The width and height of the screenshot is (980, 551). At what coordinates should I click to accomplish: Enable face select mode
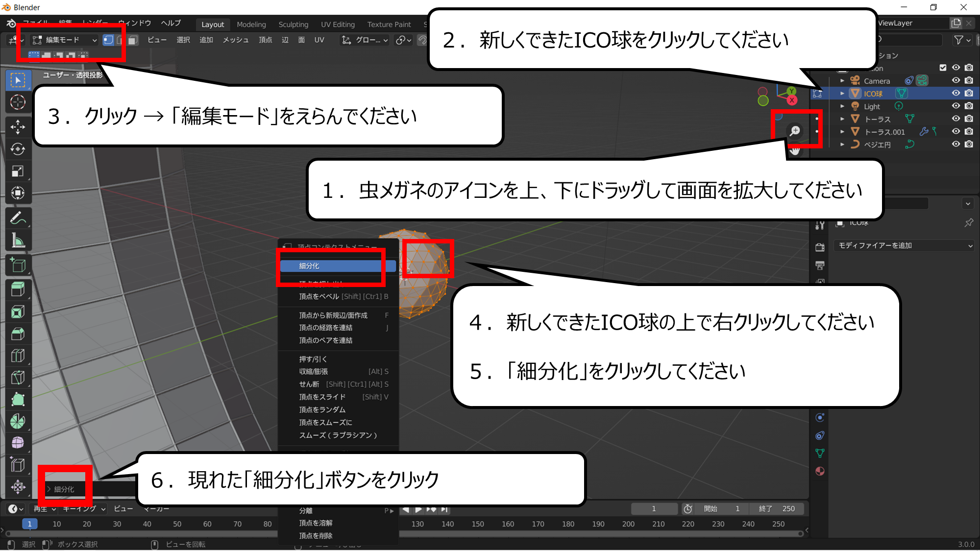(132, 40)
